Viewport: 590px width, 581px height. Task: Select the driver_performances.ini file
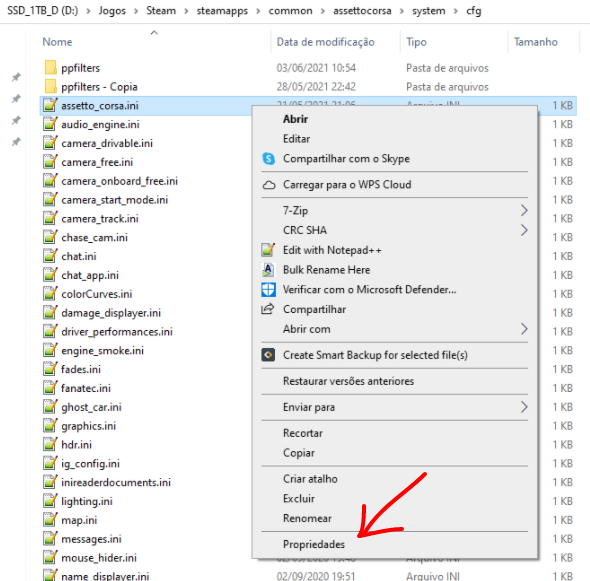(x=117, y=332)
